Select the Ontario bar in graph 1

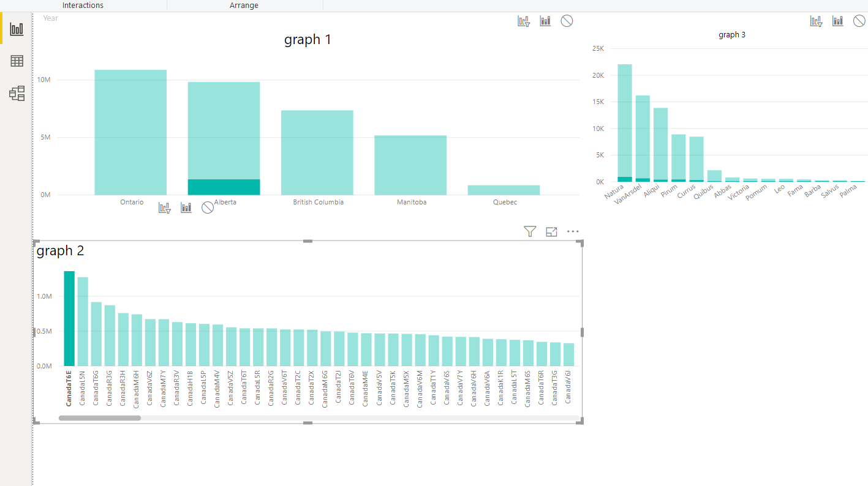tap(130, 132)
